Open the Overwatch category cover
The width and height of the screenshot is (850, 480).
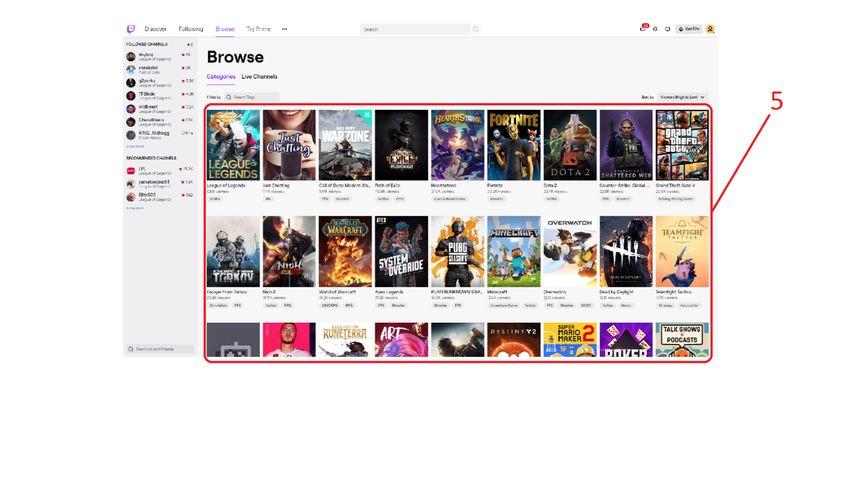[570, 252]
